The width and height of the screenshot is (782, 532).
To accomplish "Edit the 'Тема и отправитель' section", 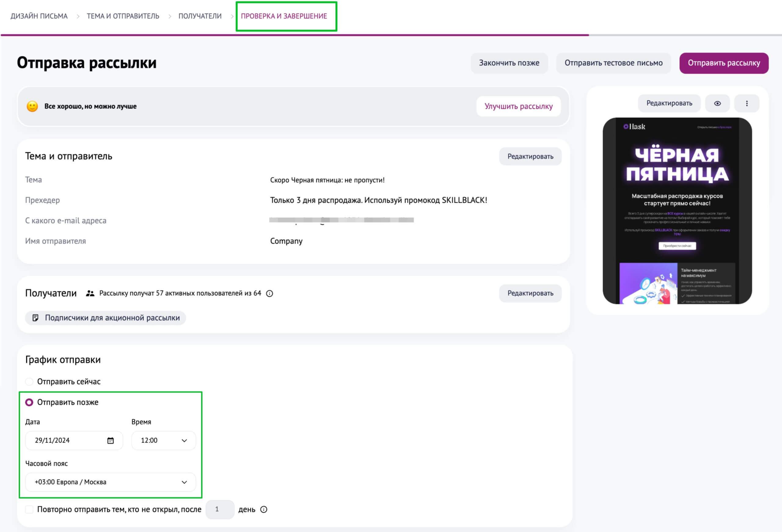I will pos(530,156).
